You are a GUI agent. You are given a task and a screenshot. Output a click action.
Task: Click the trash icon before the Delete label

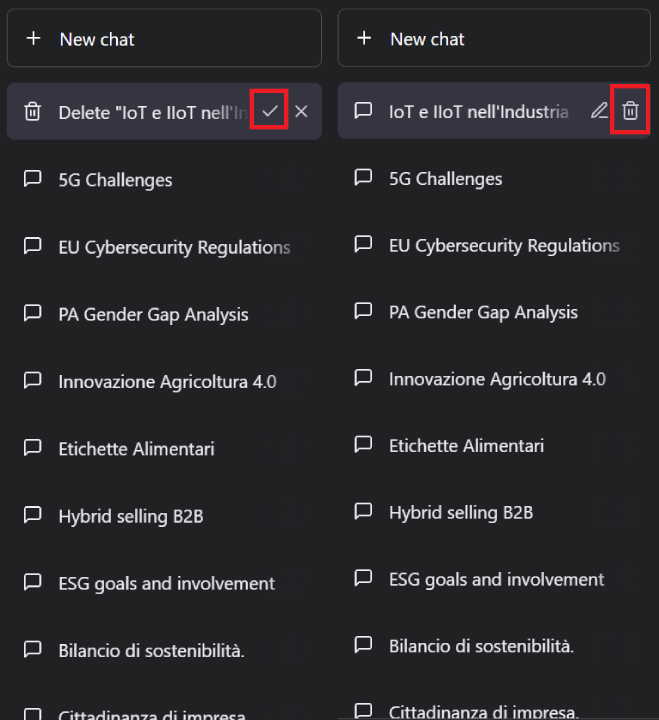click(33, 112)
